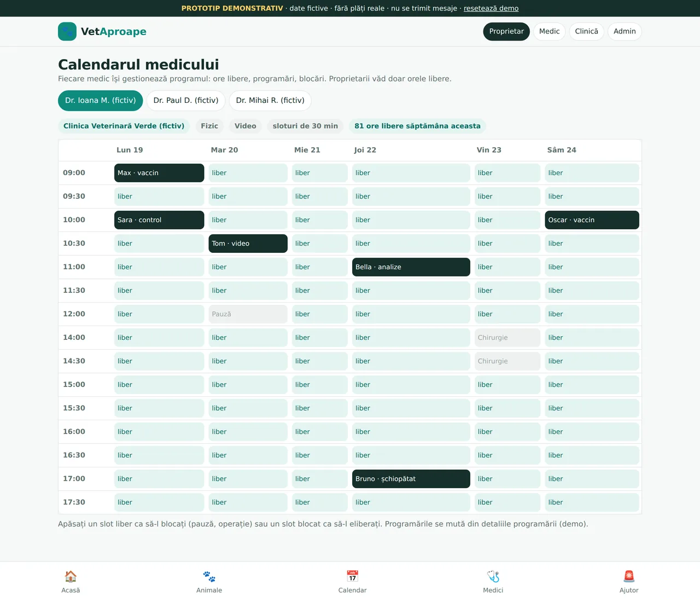Click the 'sloturi de 30 min' chip
This screenshot has width=700, height=602.
pyautogui.click(x=305, y=126)
